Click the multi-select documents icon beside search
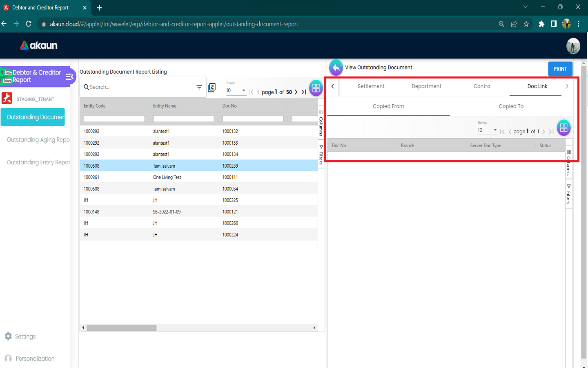Viewport: 588px width, 368px height. tap(212, 88)
